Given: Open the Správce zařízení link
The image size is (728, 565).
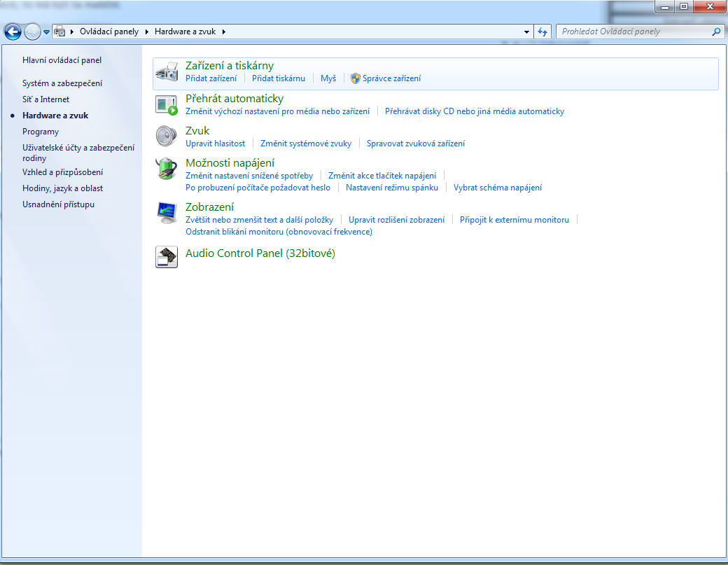Looking at the screenshot, I should coord(391,78).
